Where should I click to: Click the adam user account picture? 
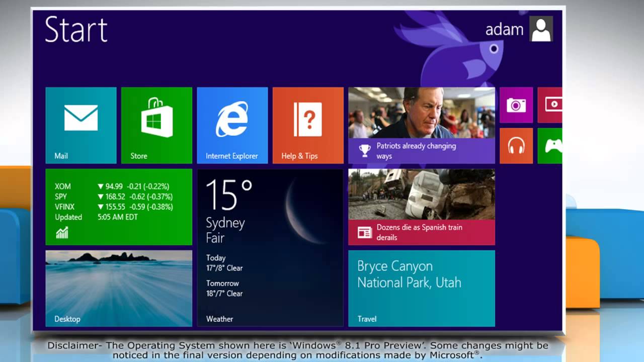coord(541,29)
